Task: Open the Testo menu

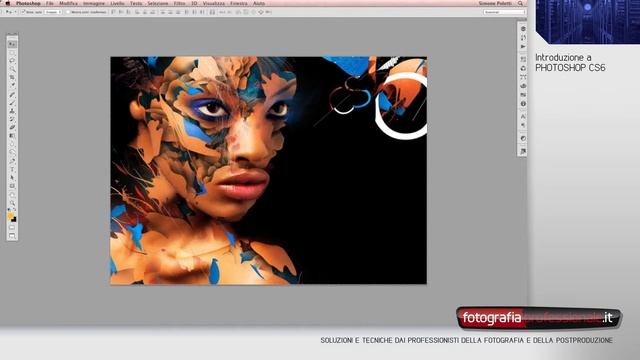Action: tap(136, 3)
